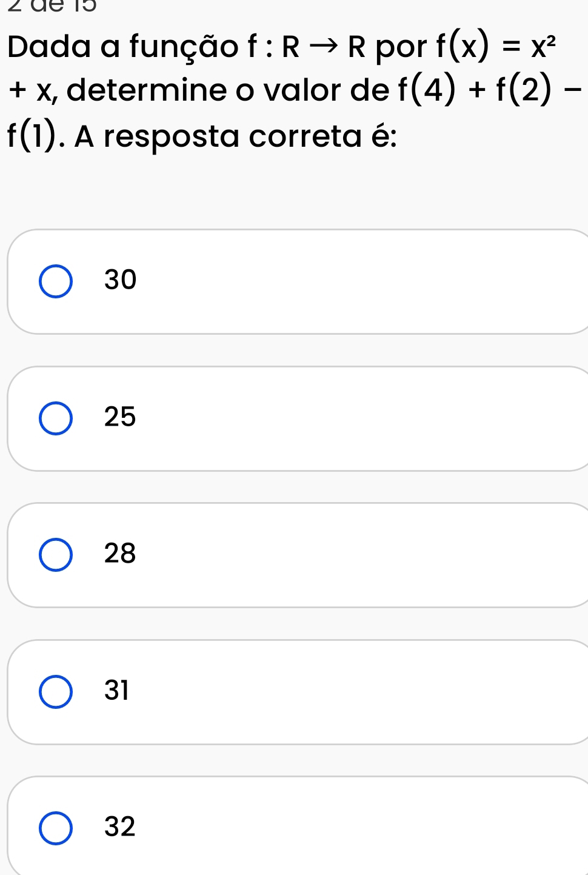Click the 'Dada a função' question text

(x=124, y=48)
